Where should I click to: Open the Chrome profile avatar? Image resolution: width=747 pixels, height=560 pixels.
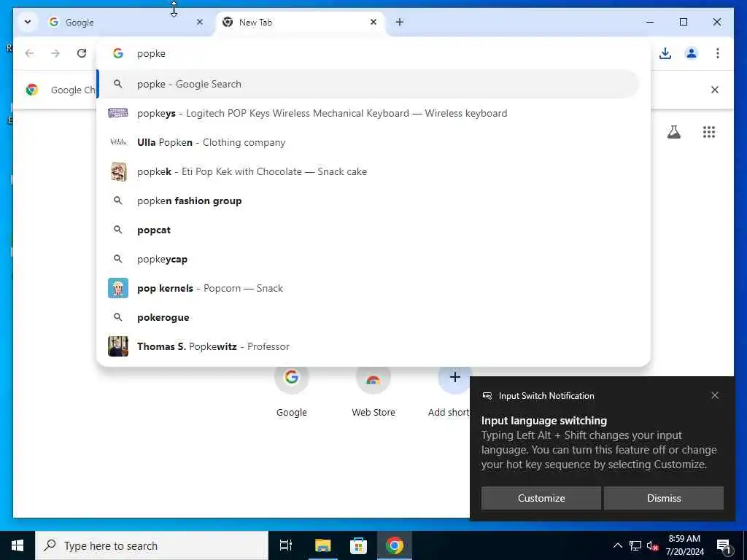coord(692,53)
